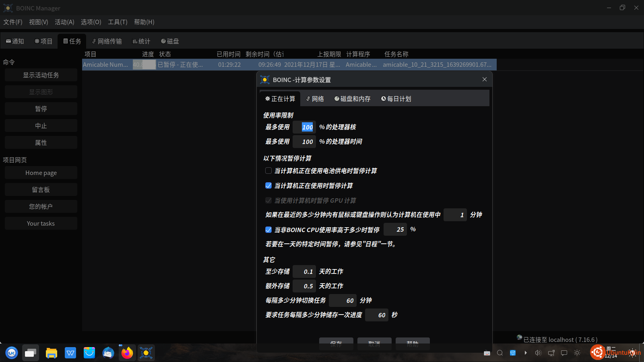Switch to the 通知 tab
This screenshot has width=644, height=362.
(15, 41)
